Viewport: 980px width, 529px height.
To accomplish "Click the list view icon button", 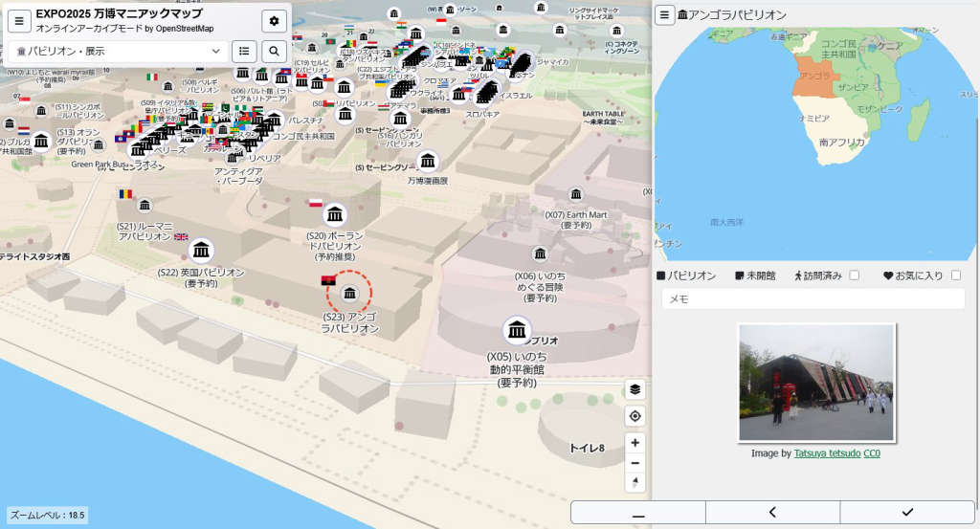I will [244, 51].
